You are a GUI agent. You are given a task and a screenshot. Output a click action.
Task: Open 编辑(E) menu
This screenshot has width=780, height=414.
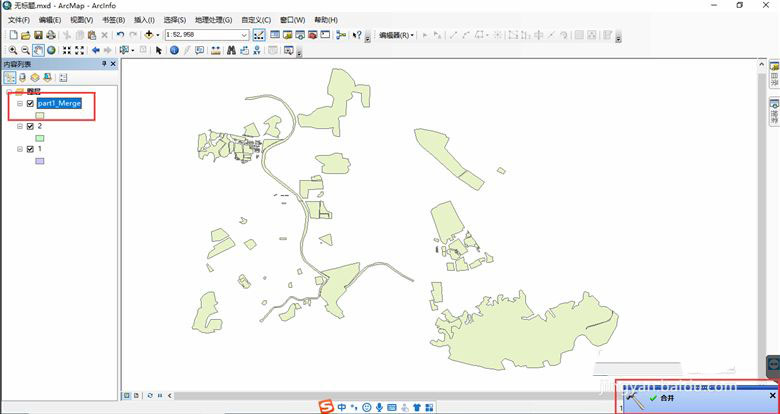click(50, 20)
